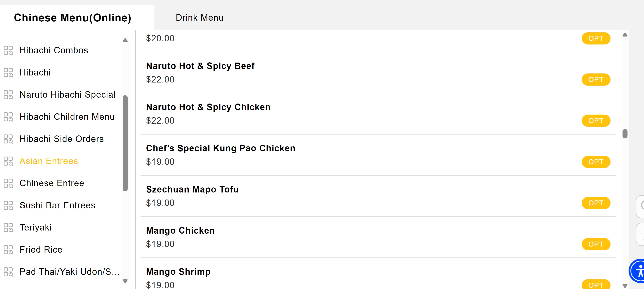Click the category icon beside Chinese Entree

tap(8, 183)
